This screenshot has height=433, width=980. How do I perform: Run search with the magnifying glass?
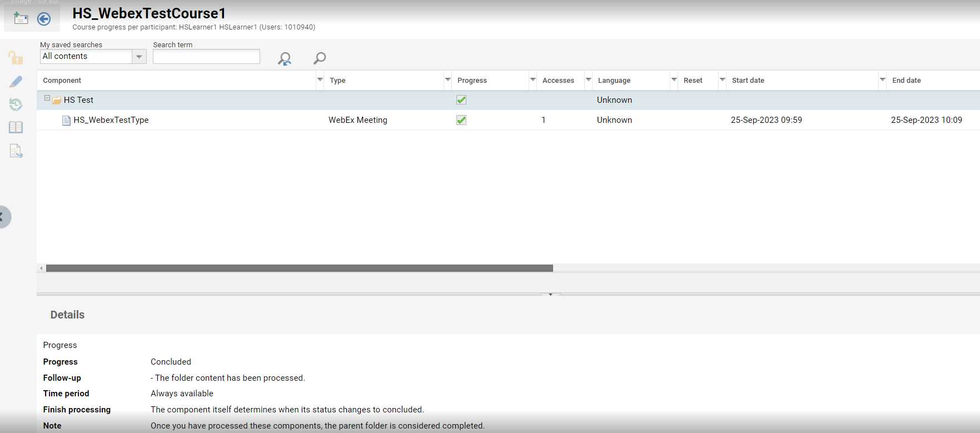pos(320,58)
